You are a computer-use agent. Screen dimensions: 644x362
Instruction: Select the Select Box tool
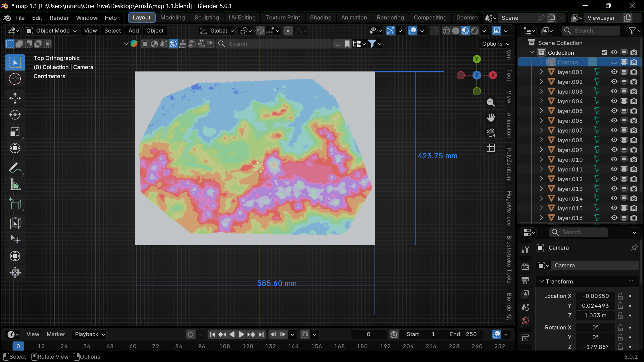15,62
